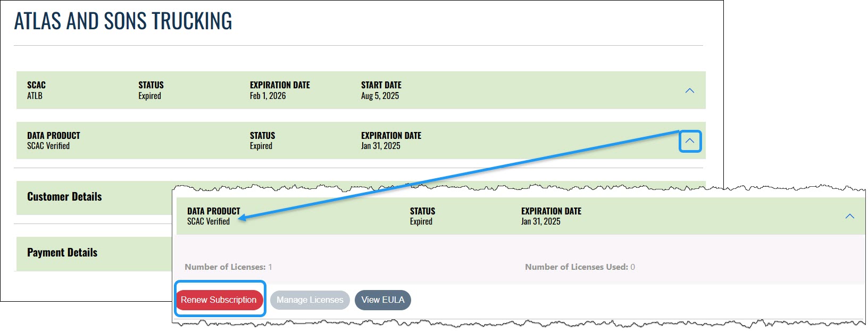Open the View EULA button
This screenshot has width=868, height=331.
pyautogui.click(x=382, y=300)
